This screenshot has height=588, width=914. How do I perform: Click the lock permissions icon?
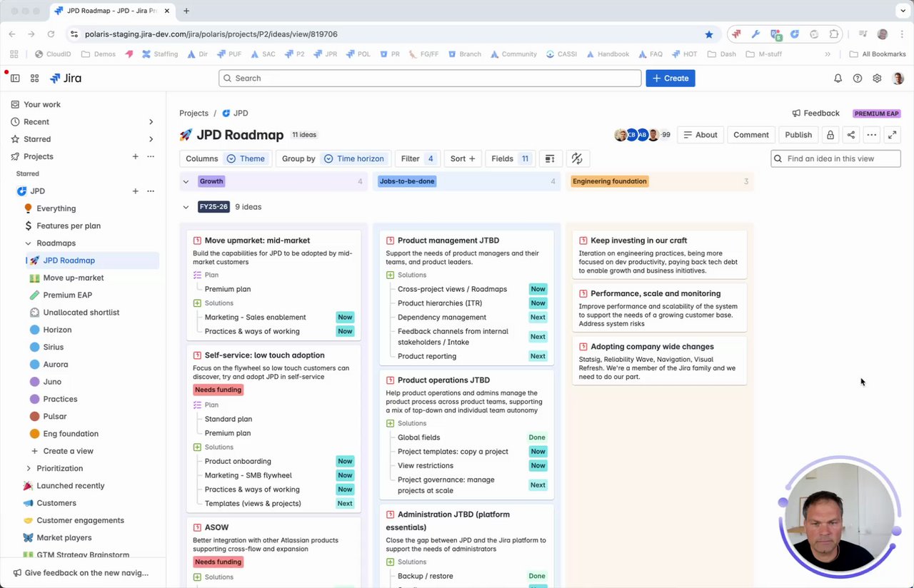click(x=830, y=135)
